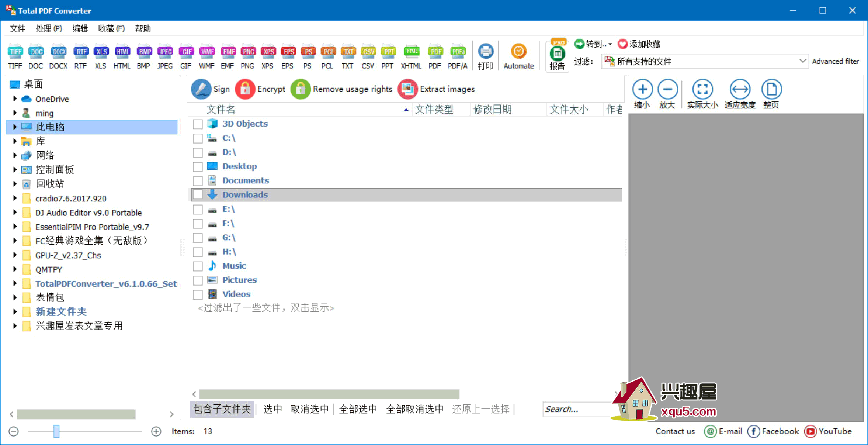Image resolution: width=868 pixels, height=445 pixels.
Task: Open the YouTube link
Action: tap(828, 431)
